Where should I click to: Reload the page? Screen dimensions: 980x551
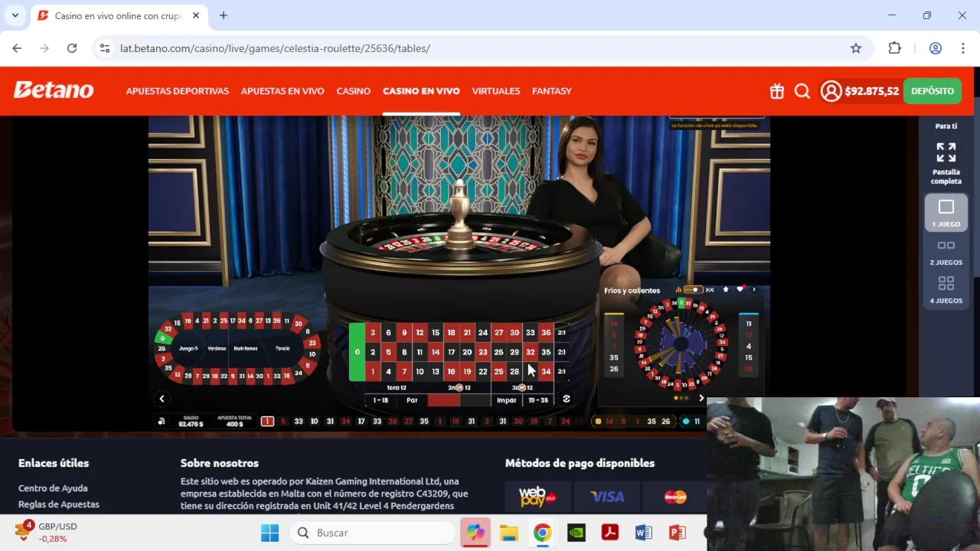[x=72, y=48]
